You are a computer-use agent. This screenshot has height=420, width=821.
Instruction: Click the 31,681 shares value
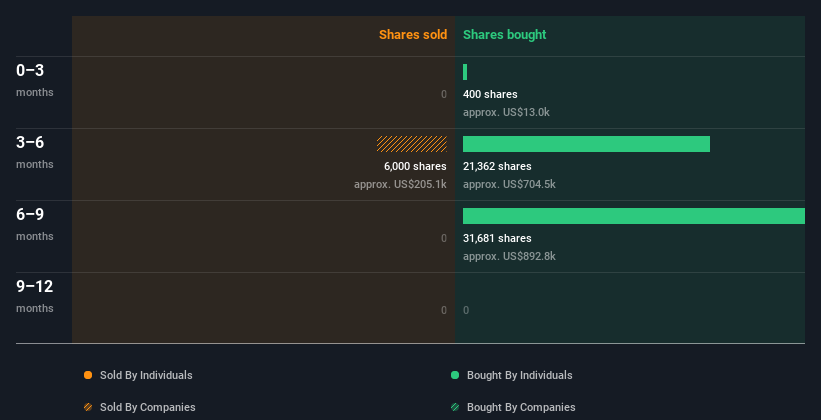click(x=497, y=238)
